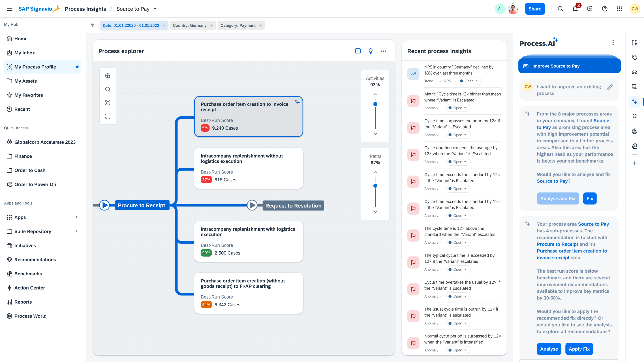Edit the 'I want to improve' prompt pencil

coord(610,87)
